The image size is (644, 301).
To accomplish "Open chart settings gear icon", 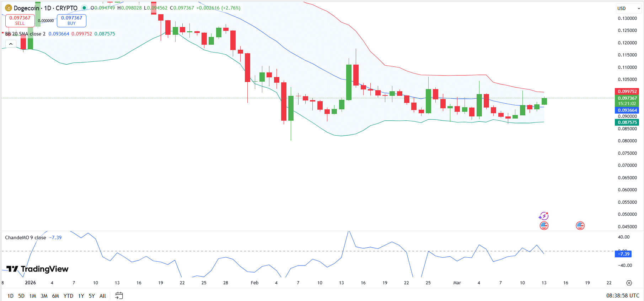I will 629,283.
